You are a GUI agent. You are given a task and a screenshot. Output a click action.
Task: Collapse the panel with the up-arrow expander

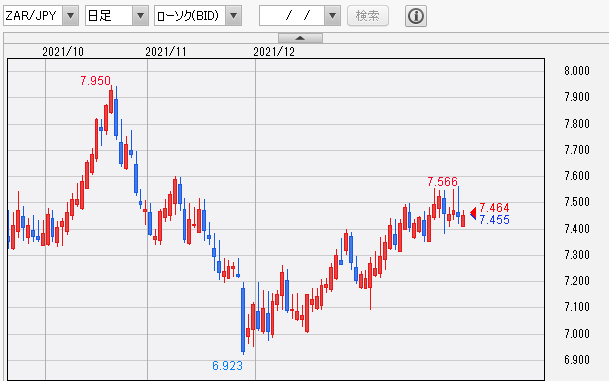pyautogui.click(x=300, y=38)
